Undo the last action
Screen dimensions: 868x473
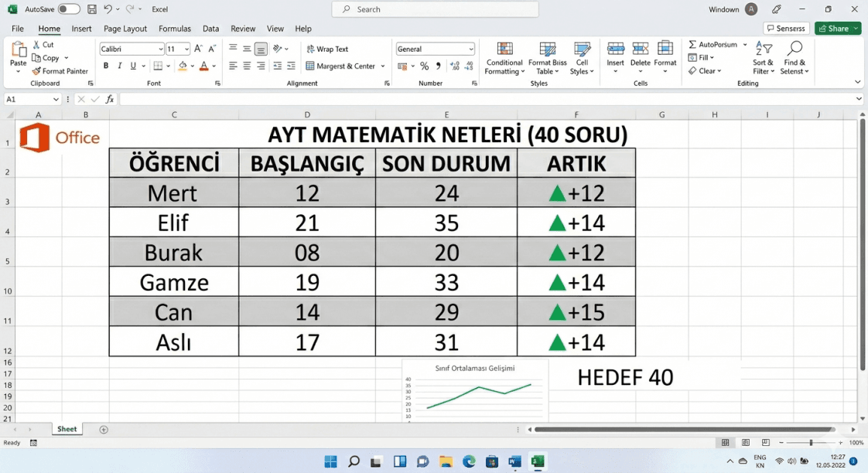point(108,9)
